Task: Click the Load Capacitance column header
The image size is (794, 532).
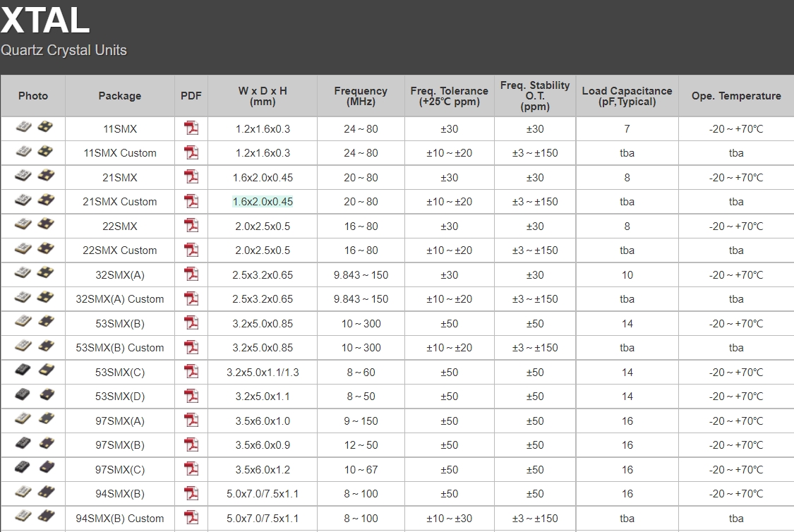Action: click(627, 96)
